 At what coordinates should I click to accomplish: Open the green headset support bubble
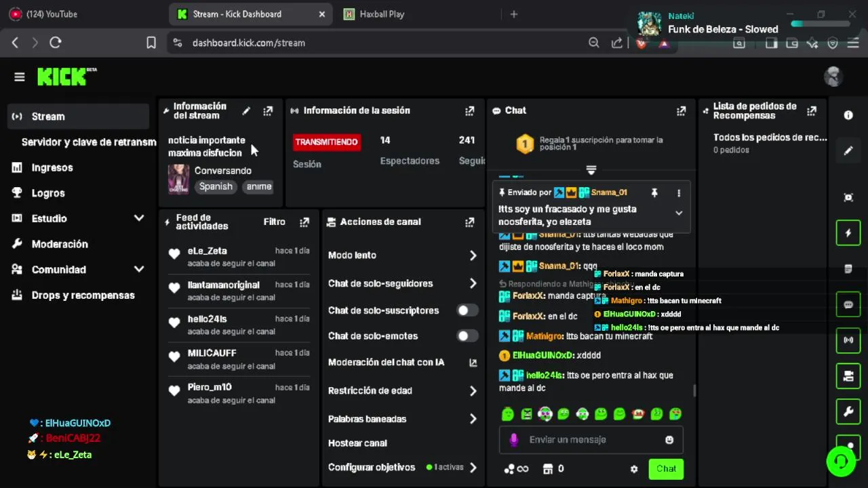(841, 462)
